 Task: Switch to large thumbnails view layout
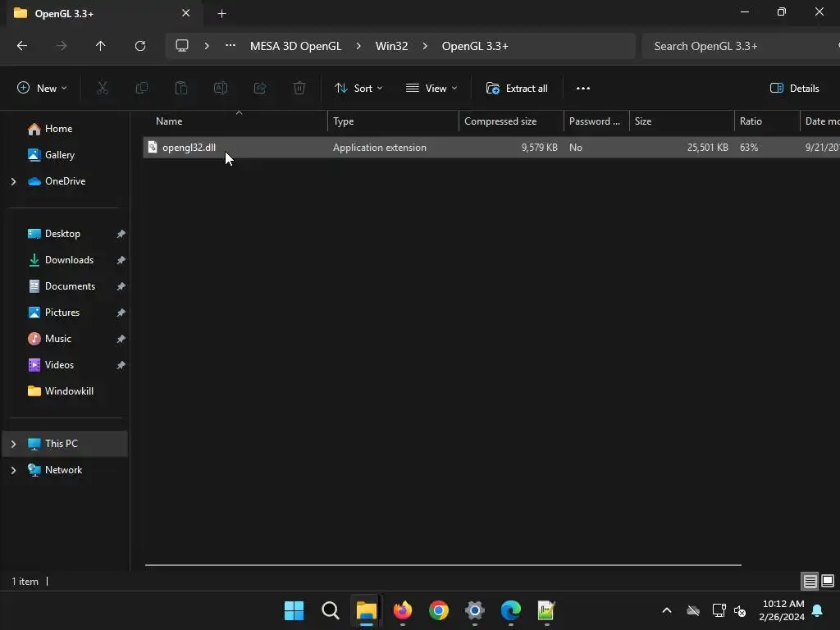828,581
